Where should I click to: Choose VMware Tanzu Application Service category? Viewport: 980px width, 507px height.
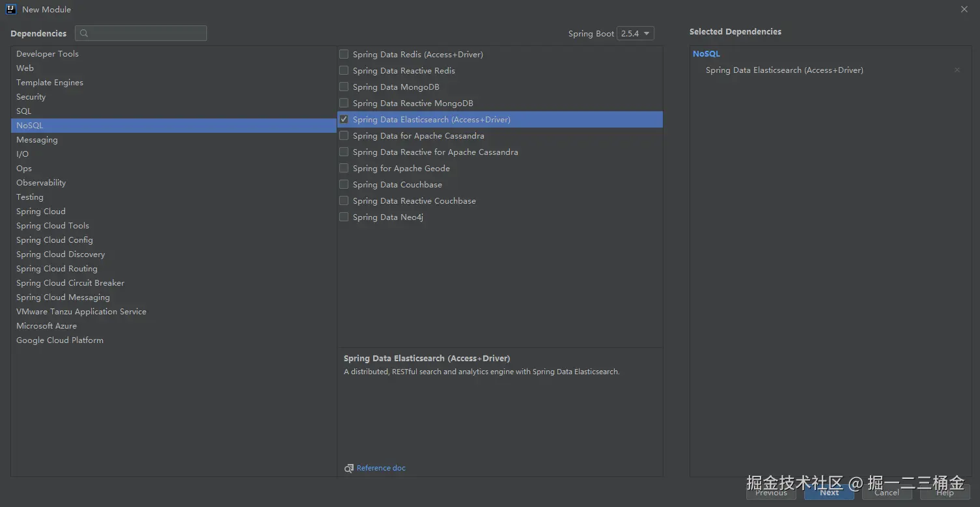point(173,312)
